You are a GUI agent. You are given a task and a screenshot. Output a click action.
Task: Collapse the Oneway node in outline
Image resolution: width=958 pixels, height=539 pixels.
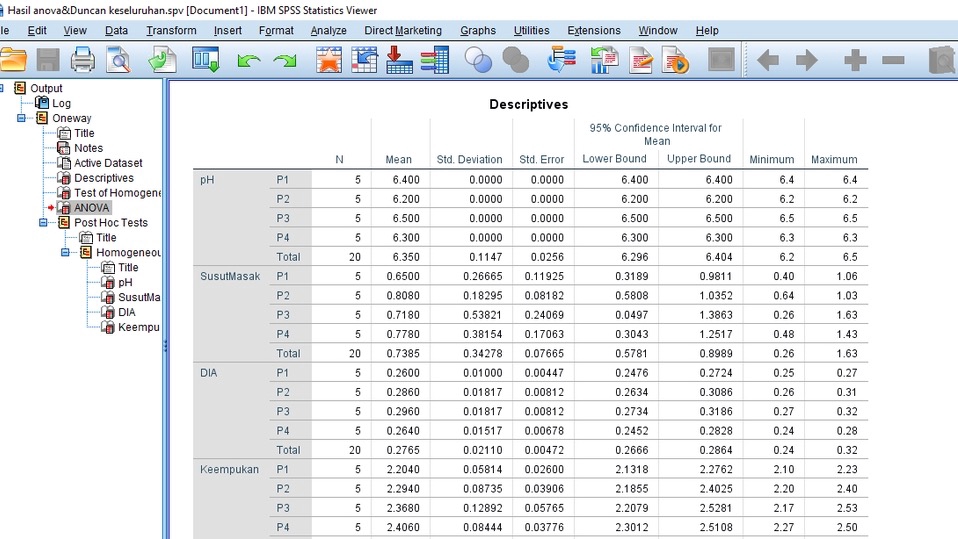pos(22,118)
